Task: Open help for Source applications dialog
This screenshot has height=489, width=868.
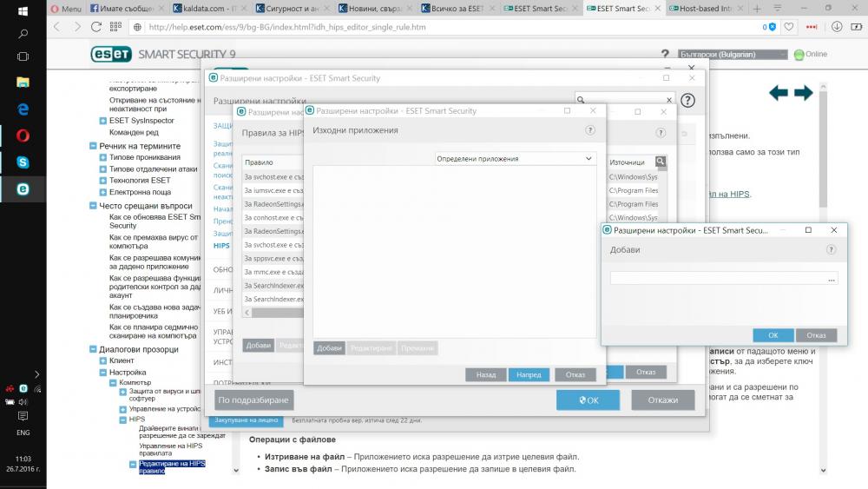Action: 590,130
